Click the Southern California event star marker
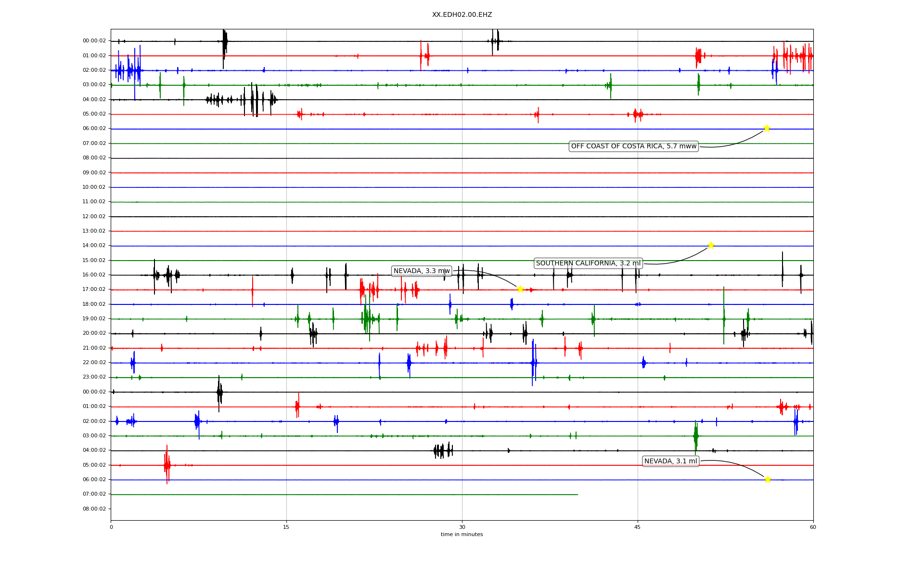Viewport: 924px width, 578px height. tap(711, 245)
